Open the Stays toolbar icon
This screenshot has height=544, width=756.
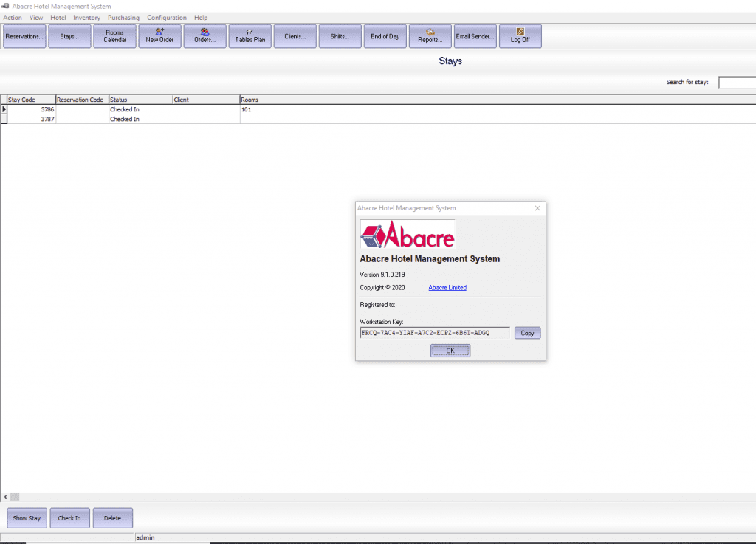(x=69, y=35)
